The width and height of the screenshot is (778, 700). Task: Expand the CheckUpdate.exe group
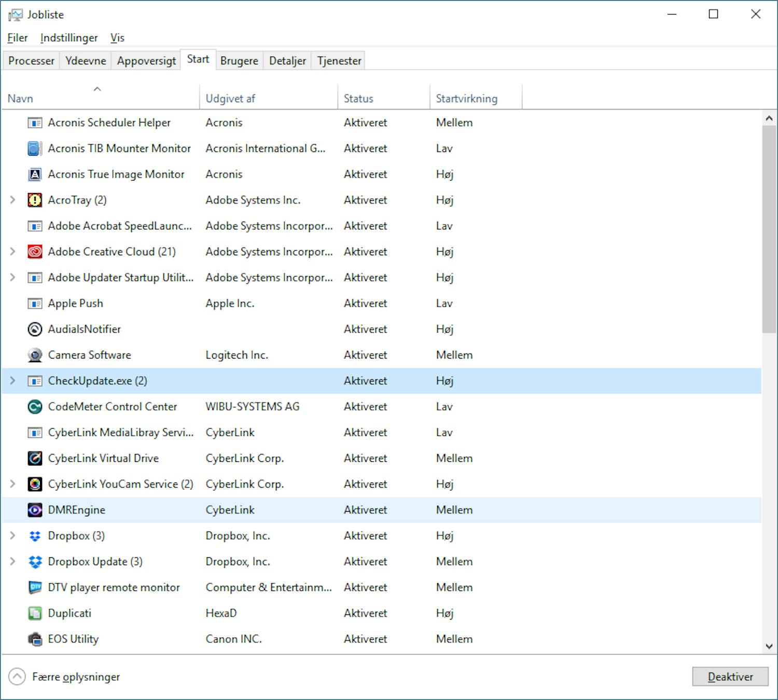coord(12,380)
